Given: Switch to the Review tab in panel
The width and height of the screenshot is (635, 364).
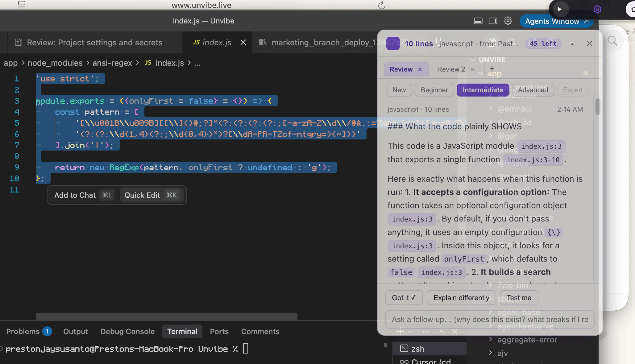Looking at the screenshot, I should [401, 69].
